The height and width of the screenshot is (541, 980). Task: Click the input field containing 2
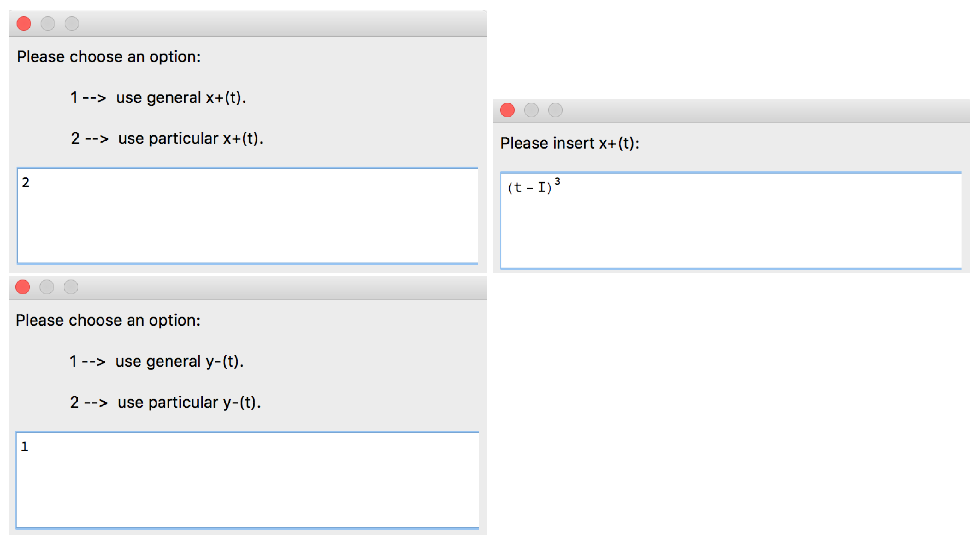pos(247,215)
